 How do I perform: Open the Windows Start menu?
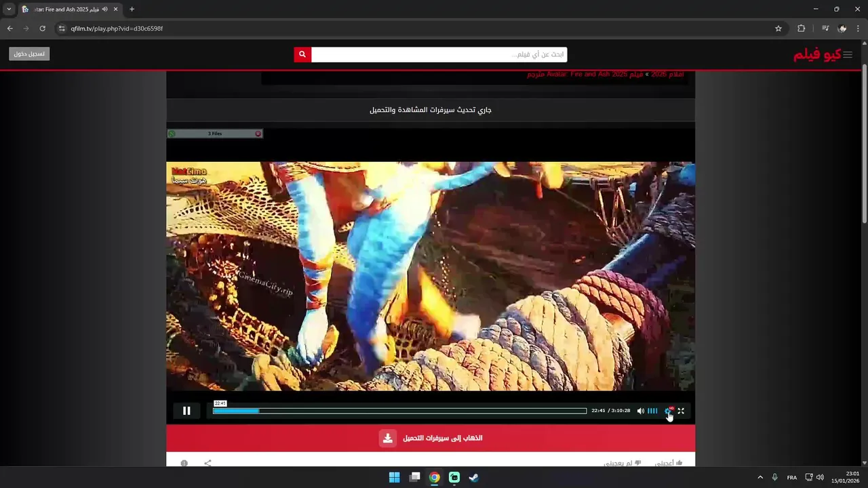[394, 477]
